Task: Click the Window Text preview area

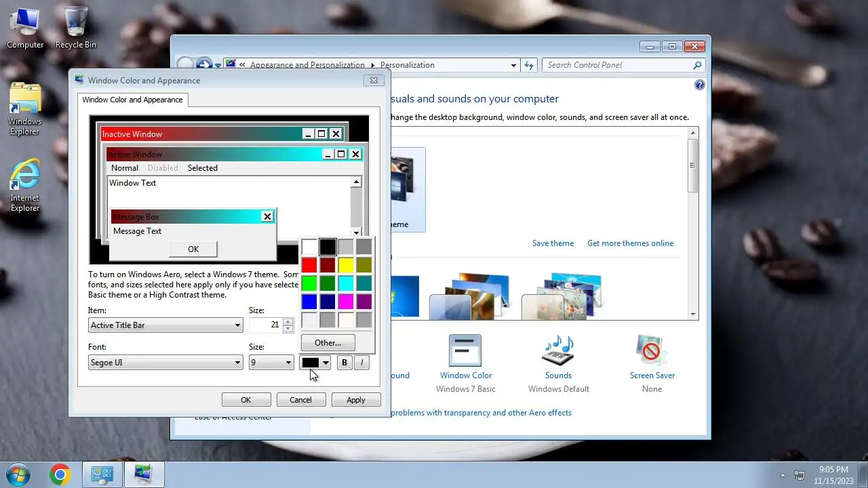Action: pyautogui.click(x=229, y=206)
